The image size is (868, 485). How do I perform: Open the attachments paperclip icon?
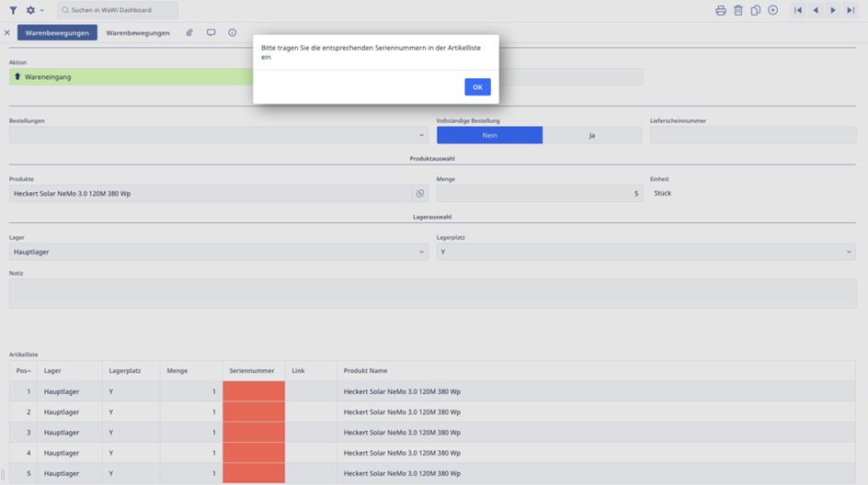coord(189,33)
